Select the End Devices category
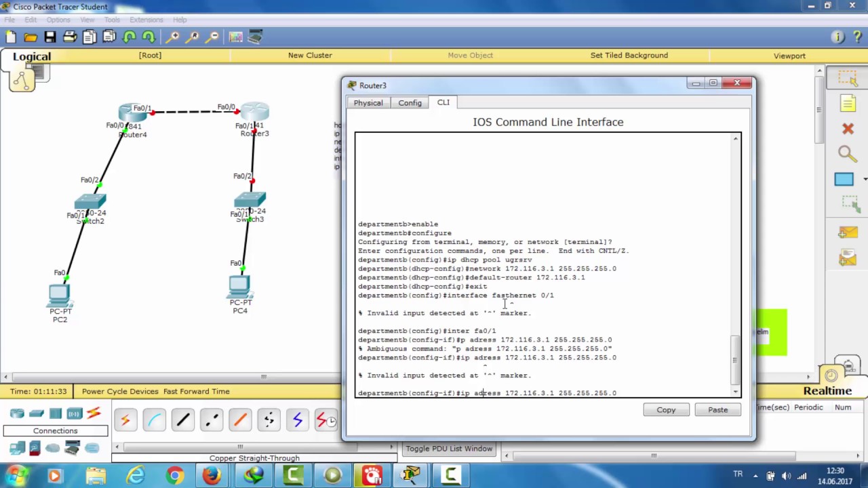This screenshot has width=868, height=488. pyautogui.click(x=17, y=448)
